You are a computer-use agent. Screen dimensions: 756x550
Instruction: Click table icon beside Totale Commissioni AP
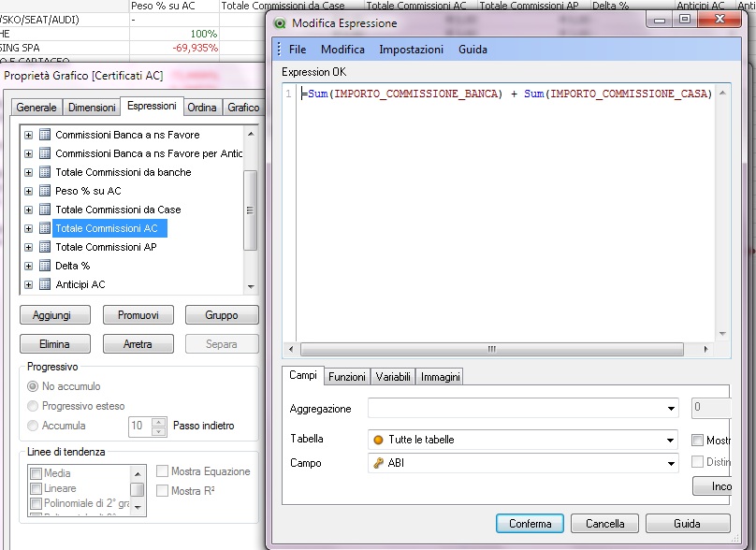44,247
